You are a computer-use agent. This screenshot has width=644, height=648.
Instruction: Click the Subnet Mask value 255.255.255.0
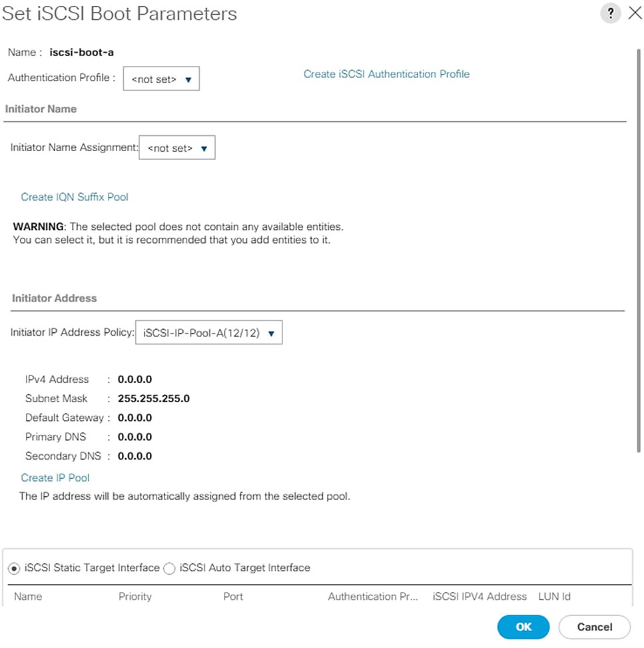(x=154, y=399)
